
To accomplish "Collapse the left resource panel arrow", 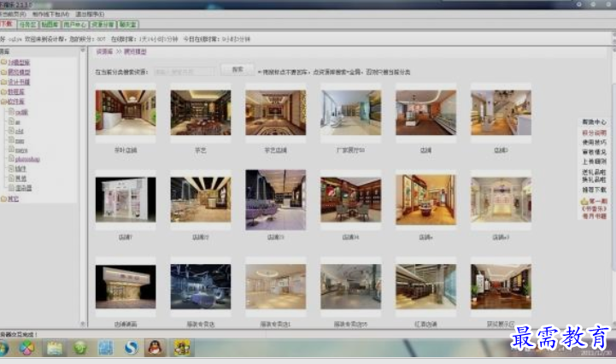I will (83, 50).
